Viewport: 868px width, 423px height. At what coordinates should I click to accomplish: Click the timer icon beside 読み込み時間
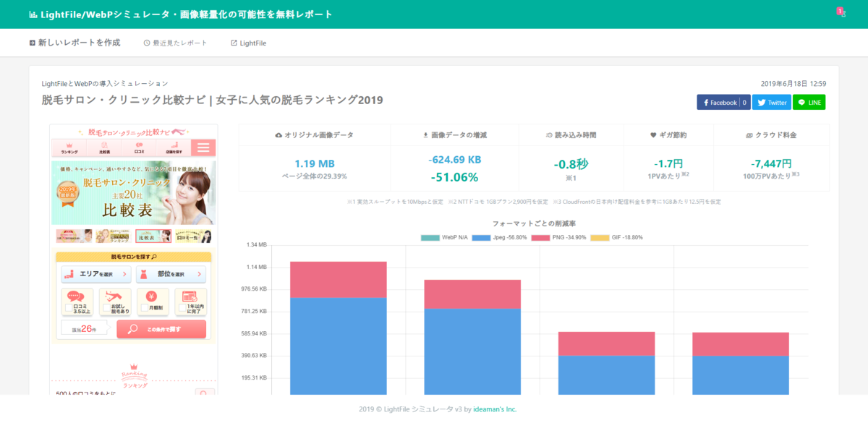(x=549, y=135)
